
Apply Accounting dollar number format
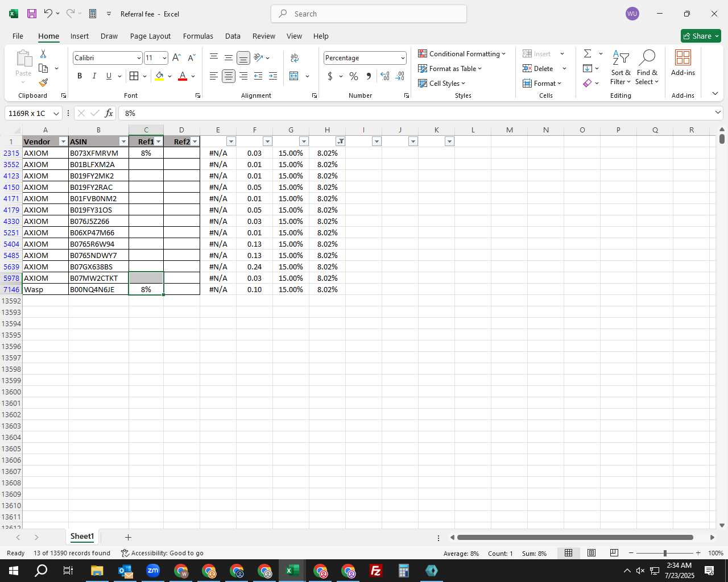click(330, 76)
